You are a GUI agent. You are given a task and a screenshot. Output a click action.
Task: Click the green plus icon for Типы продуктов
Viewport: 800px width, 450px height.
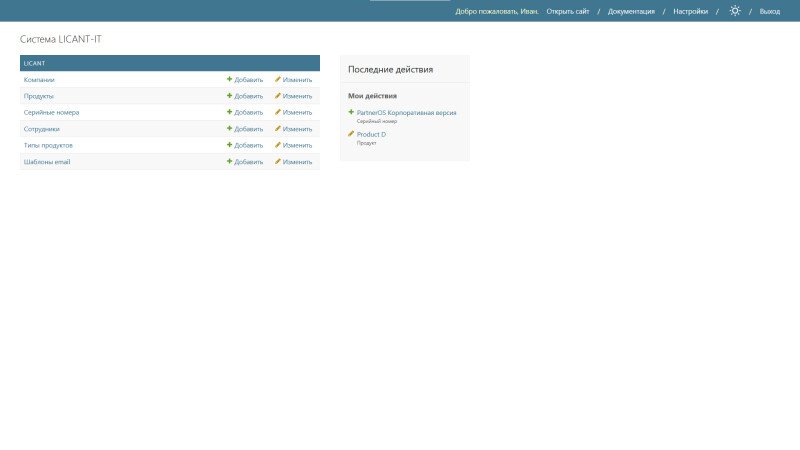[x=229, y=145]
